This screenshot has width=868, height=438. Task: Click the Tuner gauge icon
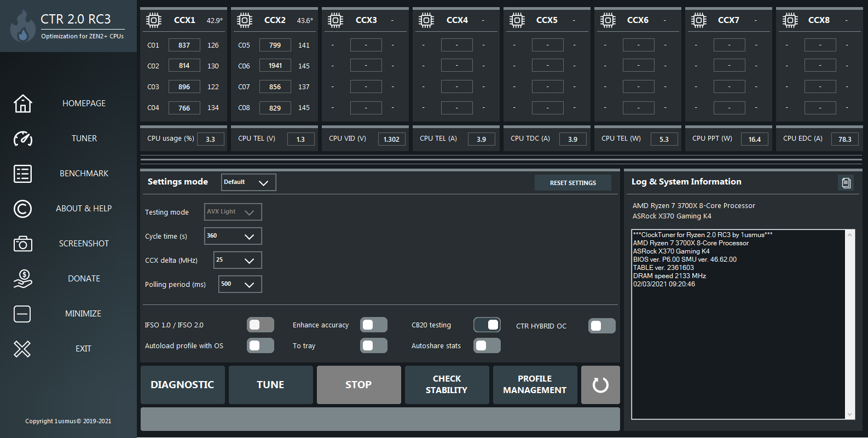pyautogui.click(x=22, y=139)
